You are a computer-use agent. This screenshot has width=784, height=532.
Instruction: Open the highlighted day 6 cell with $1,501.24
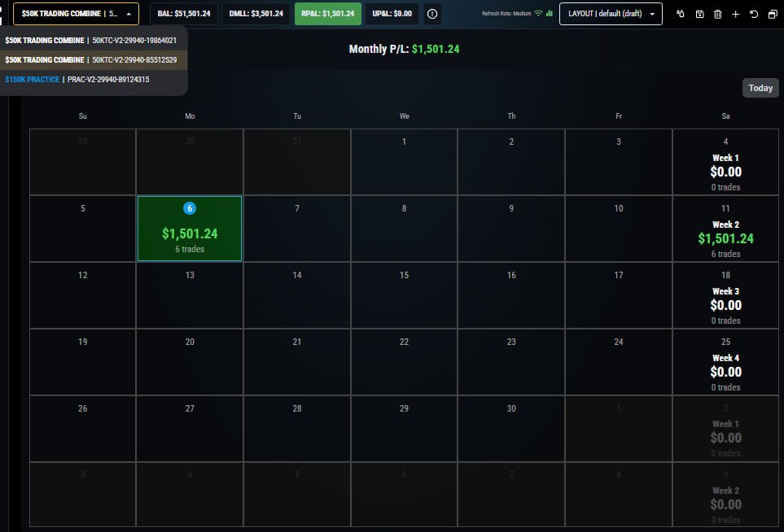point(190,229)
